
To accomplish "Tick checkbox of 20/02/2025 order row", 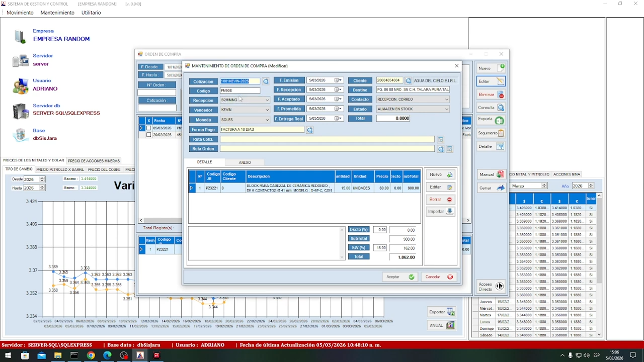I will click(x=148, y=135).
